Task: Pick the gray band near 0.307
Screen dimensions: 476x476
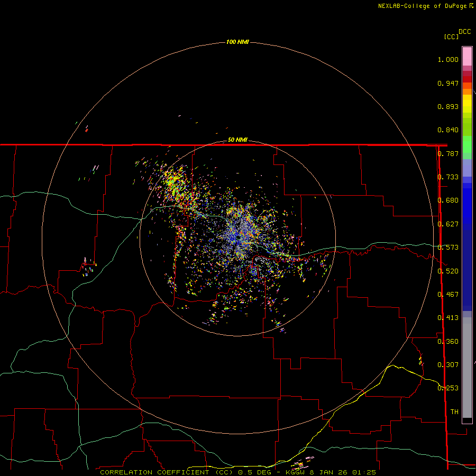Action: pyautogui.click(x=467, y=368)
